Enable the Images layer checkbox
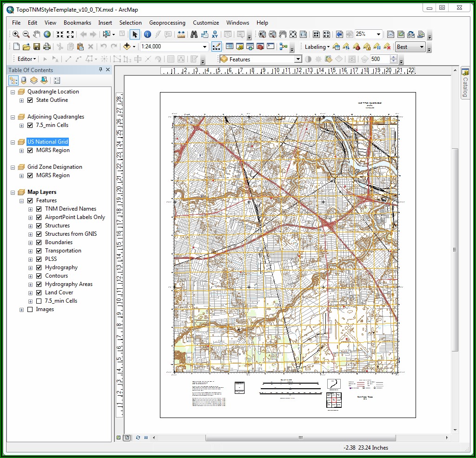This screenshot has width=476, height=458. coord(30,309)
